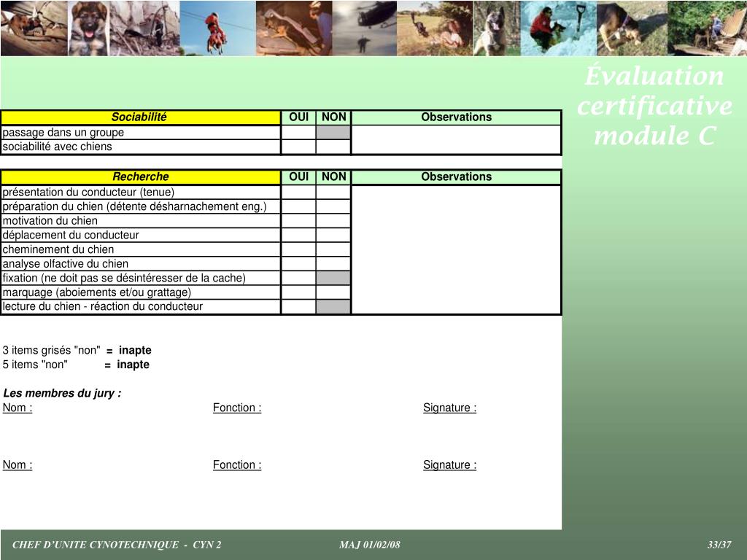
Task: Click 'Les membres du jury :' heading
Action: point(62,393)
